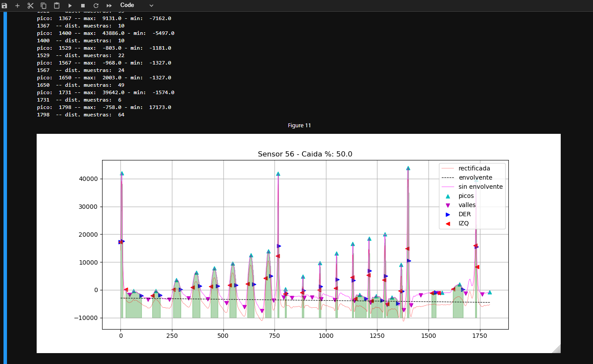Insert a new cell with the plus icon

17,6
